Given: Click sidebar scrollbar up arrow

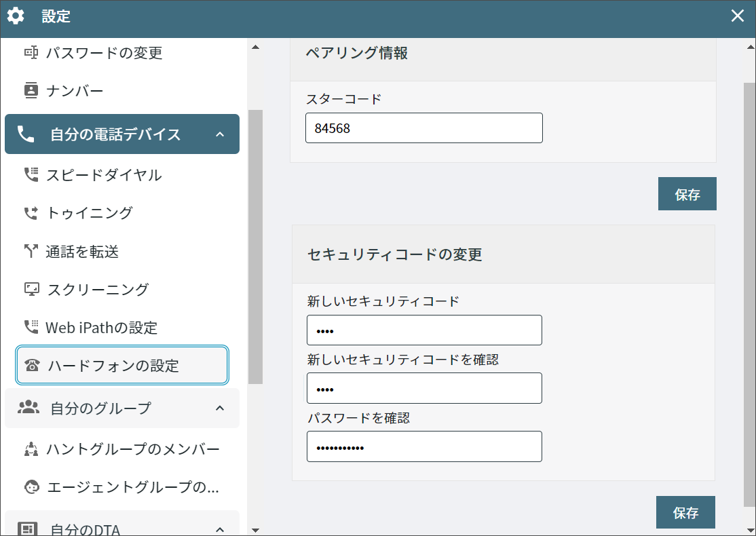Looking at the screenshot, I should coord(256,47).
